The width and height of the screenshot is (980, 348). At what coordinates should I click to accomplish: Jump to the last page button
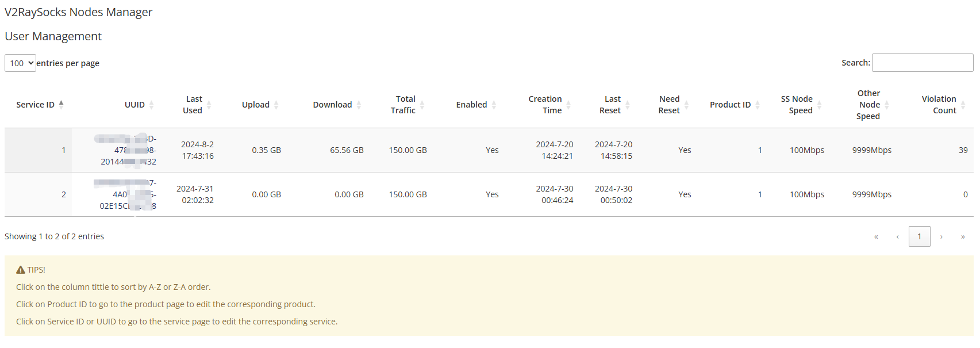point(963,236)
